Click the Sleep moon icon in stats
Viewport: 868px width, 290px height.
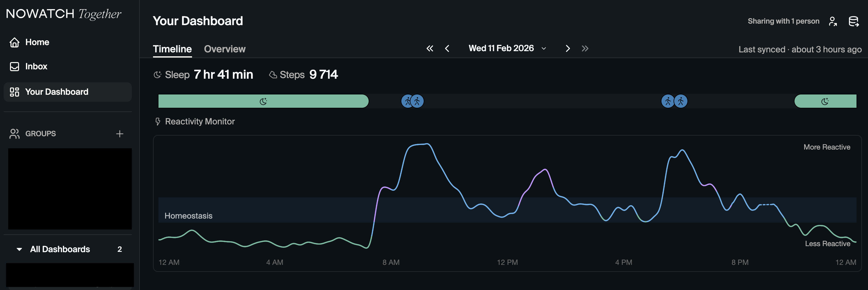point(157,74)
